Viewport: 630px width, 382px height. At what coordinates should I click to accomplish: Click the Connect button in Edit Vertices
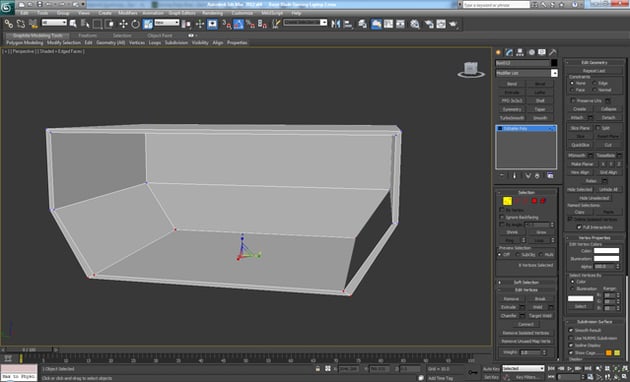pos(526,324)
